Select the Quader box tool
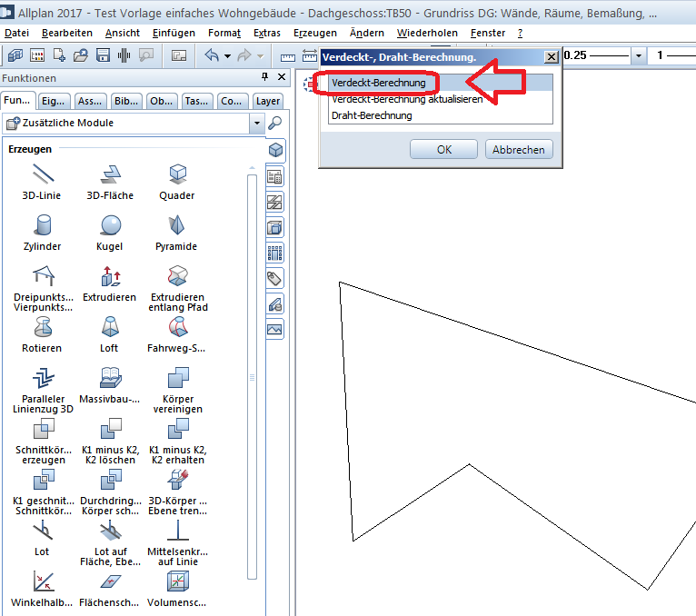The height and width of the screenshot is (616, 696). point(177,174)
